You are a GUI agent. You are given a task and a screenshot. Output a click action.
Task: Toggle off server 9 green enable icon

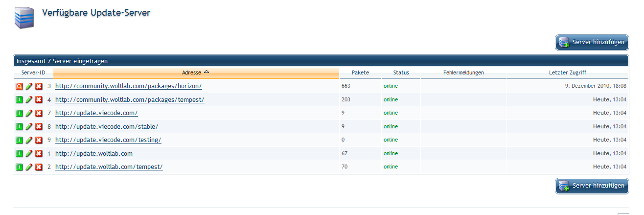pyautogui.click(x=19, y=140)
